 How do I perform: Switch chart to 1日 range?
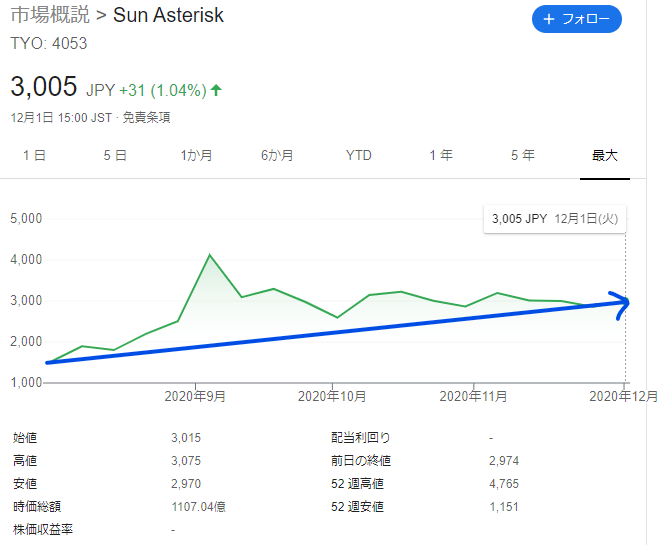click(x=34, y=155)
